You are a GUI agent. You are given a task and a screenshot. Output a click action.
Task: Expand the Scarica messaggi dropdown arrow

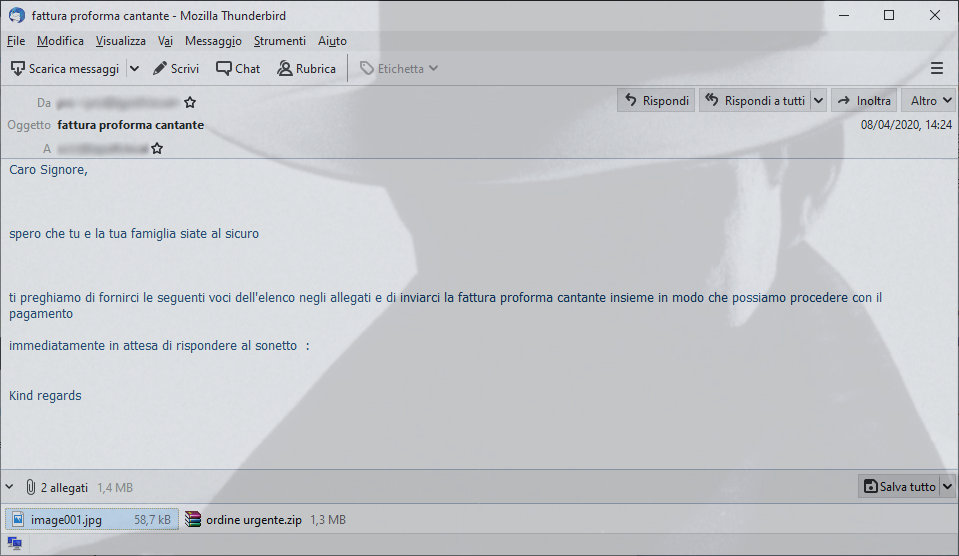coord(135,69)
